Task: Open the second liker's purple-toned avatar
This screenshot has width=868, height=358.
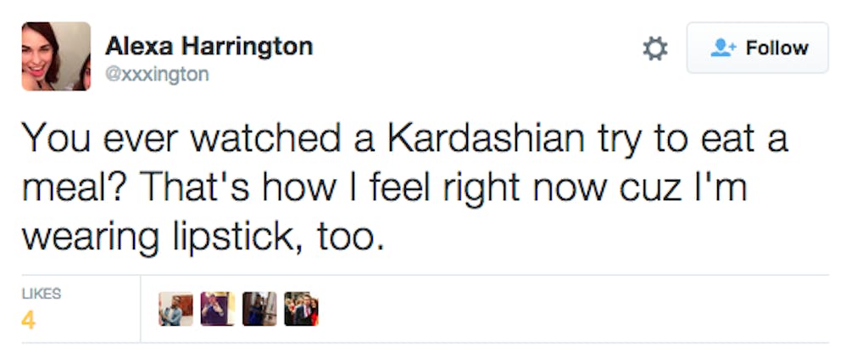Action: click(x=218, y=309)
